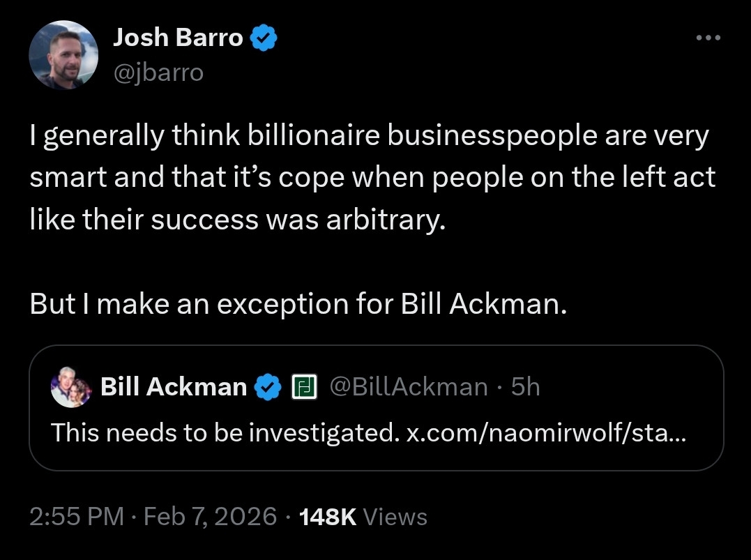Image resolution: width=751 pixels, height=560 pixels.
Task: Click the 148K view count number
Action: tap(327, 517)
